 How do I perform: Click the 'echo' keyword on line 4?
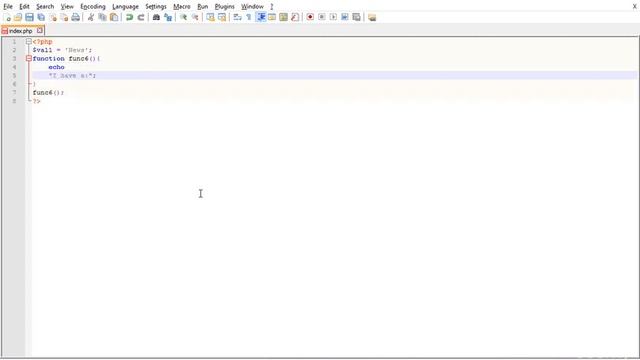click(x=56, y=67)
